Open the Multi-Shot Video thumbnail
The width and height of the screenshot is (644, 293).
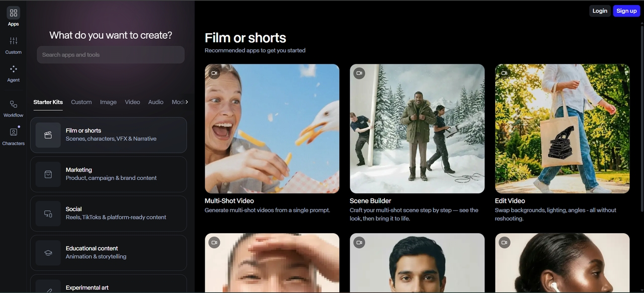pyautogui.click(x=272, y=128)
